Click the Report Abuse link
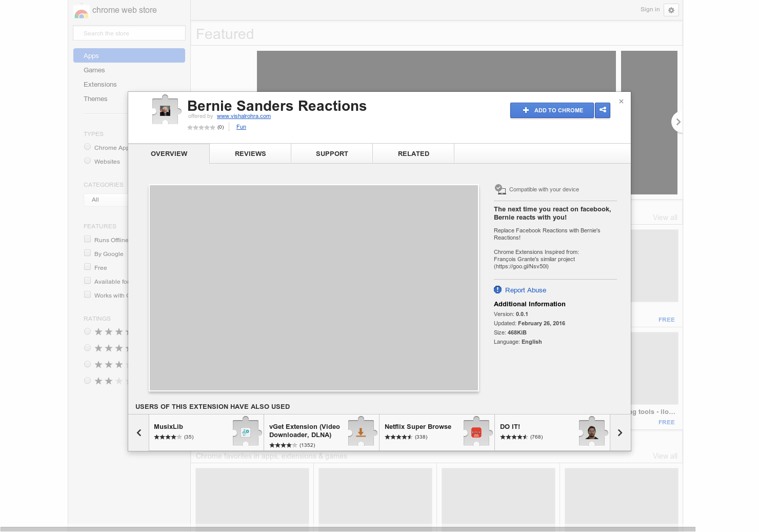Viewport: 759px width, 532px height. 526,290
